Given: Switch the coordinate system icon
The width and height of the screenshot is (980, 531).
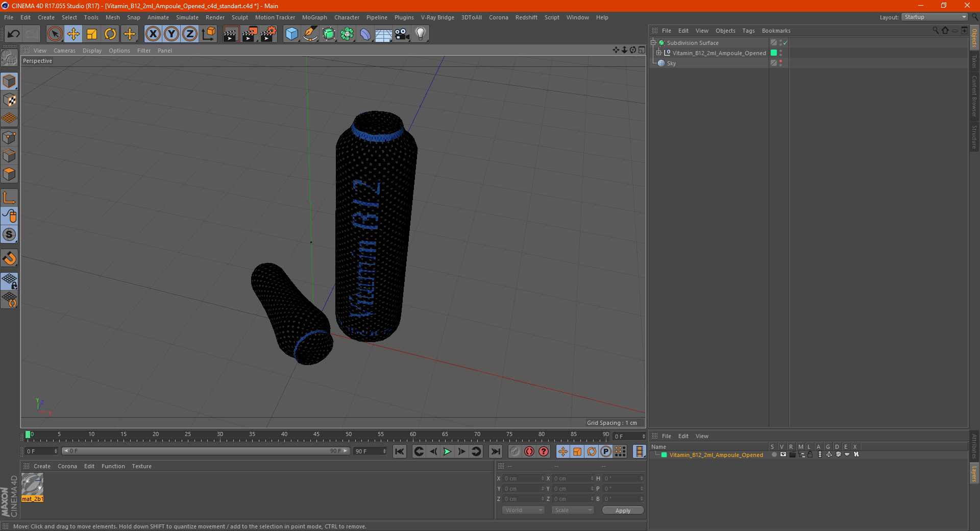Looking at the screenshot, I should coord(208,34).
